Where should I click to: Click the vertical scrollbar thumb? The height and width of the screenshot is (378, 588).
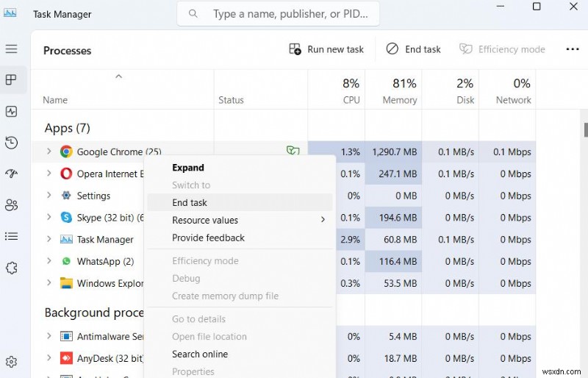[x=586, y=130]
